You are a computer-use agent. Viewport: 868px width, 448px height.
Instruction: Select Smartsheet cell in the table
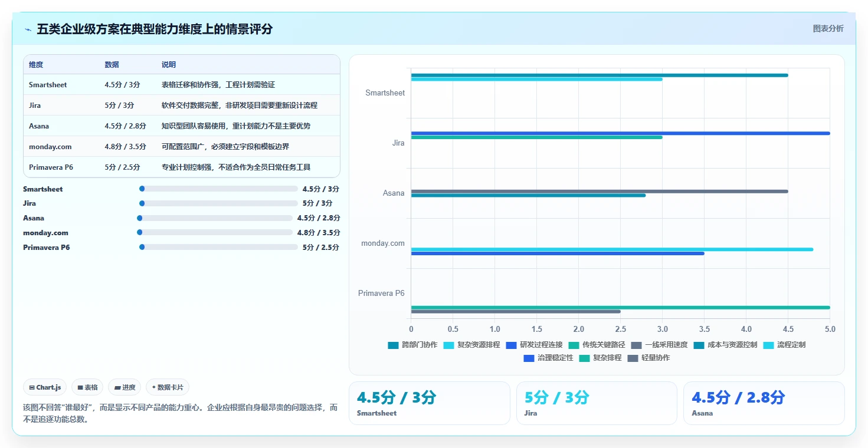[48, 85]
